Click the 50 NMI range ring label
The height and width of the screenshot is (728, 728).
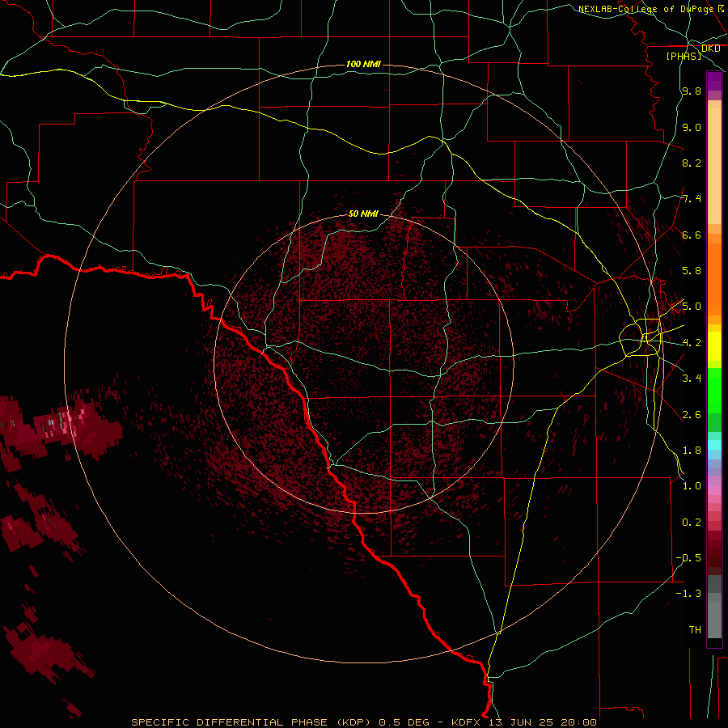[x=363, y=214]
